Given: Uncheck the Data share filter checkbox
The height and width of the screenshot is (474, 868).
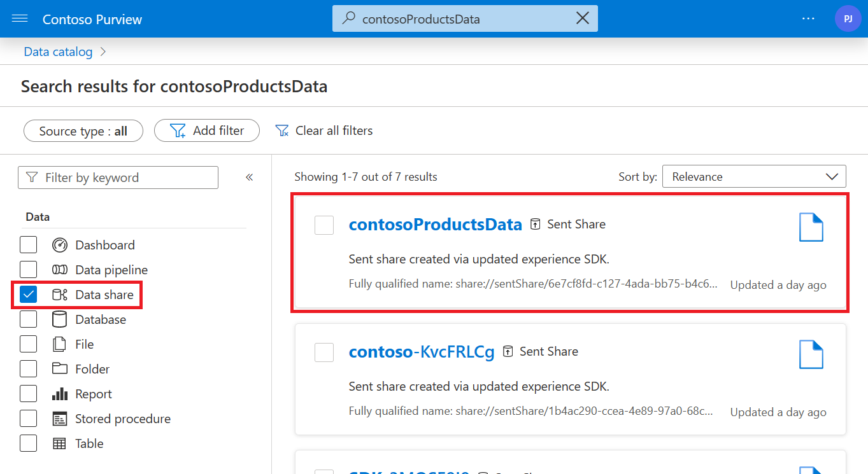Looking at the screenshot, I should [29, 295].
